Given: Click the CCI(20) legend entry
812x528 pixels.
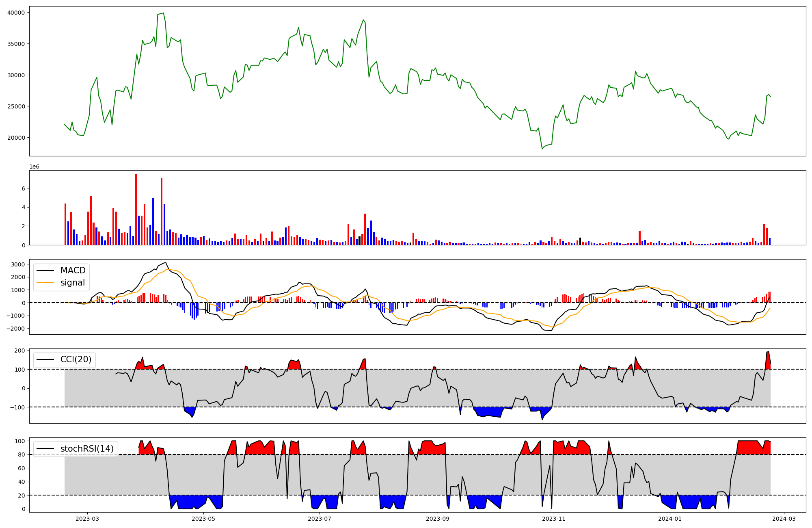Looking at the screenshot, I should click(76, 359).
